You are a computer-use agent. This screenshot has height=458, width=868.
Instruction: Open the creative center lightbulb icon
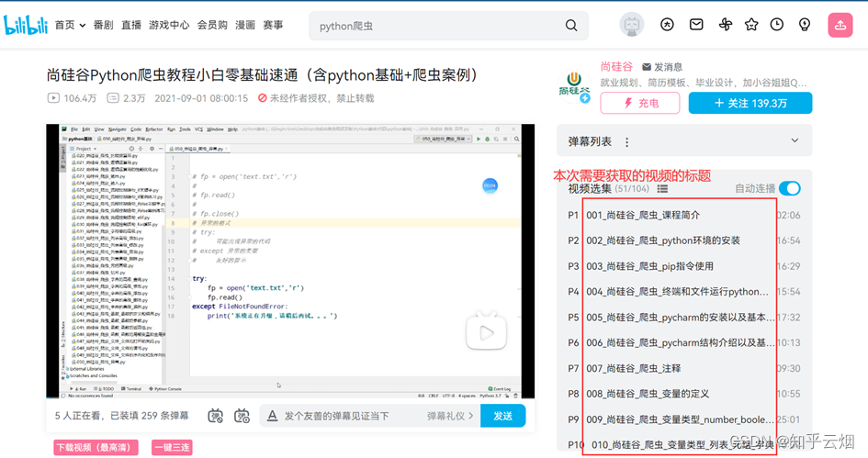(805, 25)
